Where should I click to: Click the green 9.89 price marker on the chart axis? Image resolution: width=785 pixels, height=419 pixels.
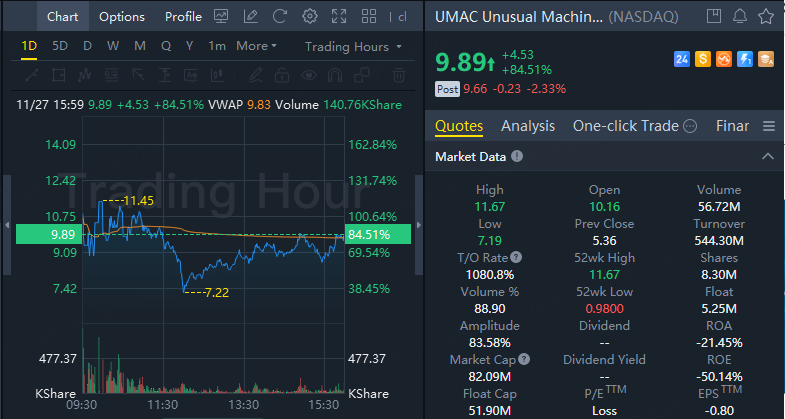49,234
